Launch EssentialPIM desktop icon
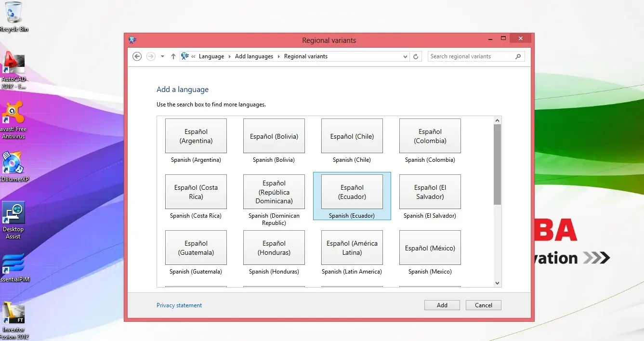Image resolution: width=644 pixels, height=341 pixels. 13,267
